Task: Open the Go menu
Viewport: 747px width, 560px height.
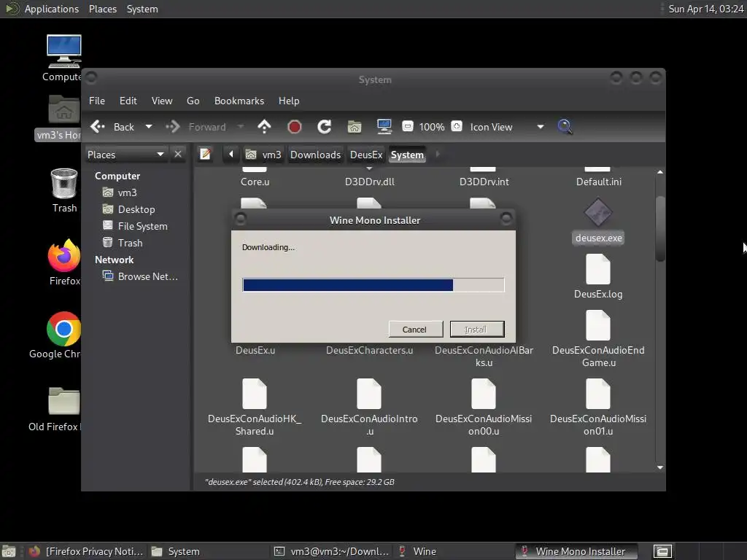Action: [193, 101]
